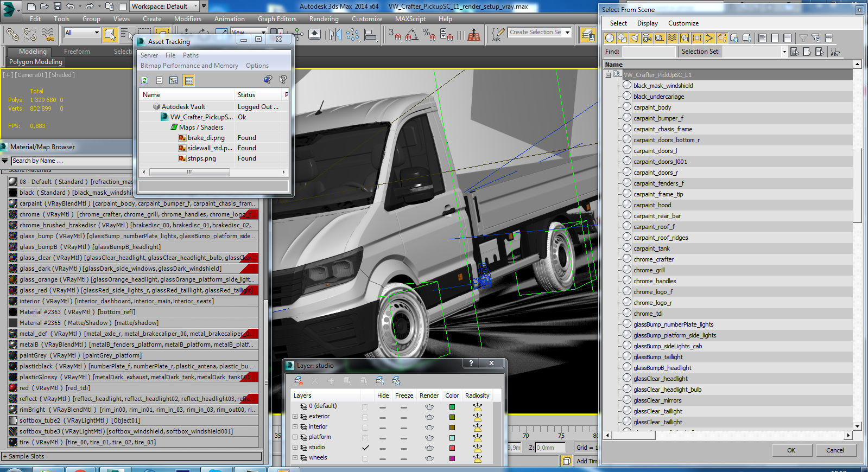Click the studio layer red color swatch

click(452, 448)
